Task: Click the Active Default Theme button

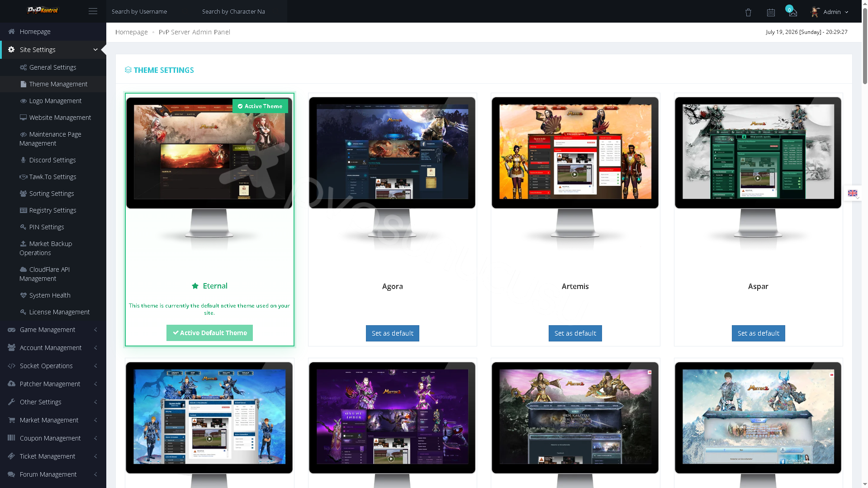Action: coord(209,333)
